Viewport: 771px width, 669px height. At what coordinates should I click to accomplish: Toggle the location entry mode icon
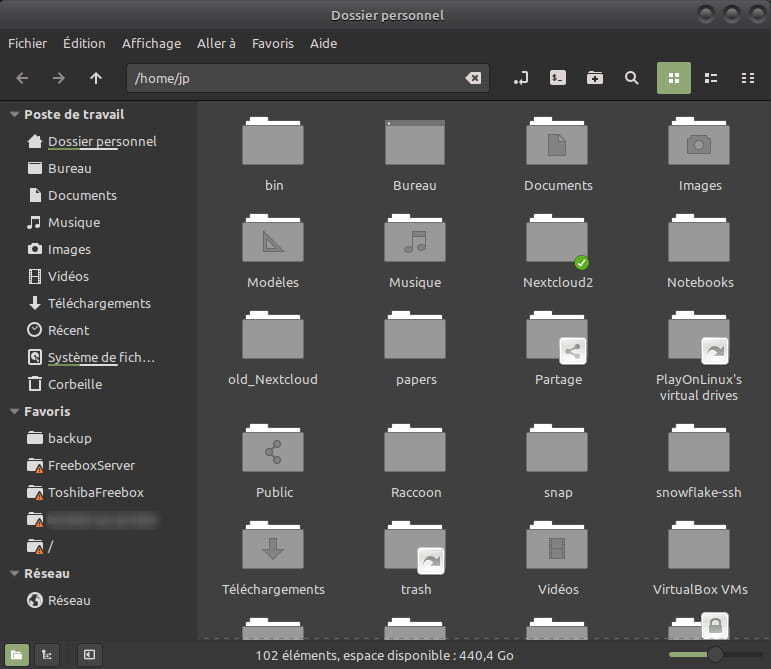521,78
